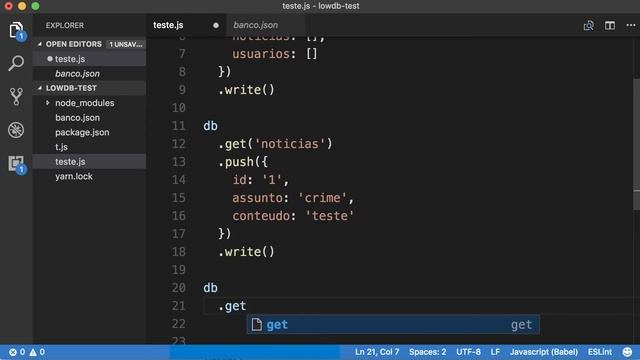The width and height of the screenshot is (640, 360).
Task: Click the usuarios key on line 7
Action: tap(261, 53)
